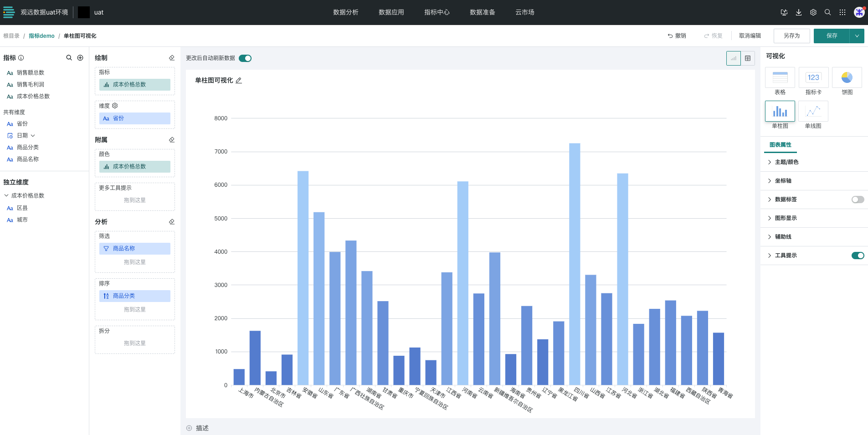Click the 指标demo breadcrumb link
Viewport: 868px width, 435px height.
[x=41, y=36]
